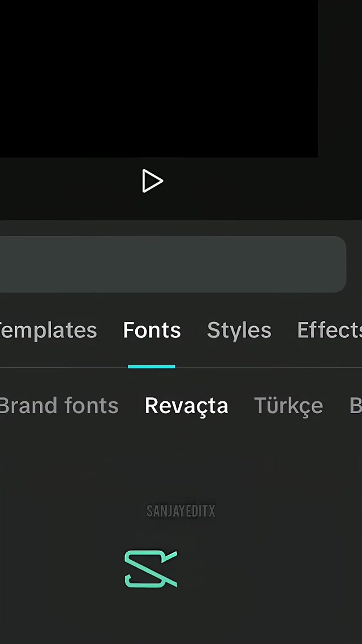Choose the Brand fonts category

coord(58,406)
